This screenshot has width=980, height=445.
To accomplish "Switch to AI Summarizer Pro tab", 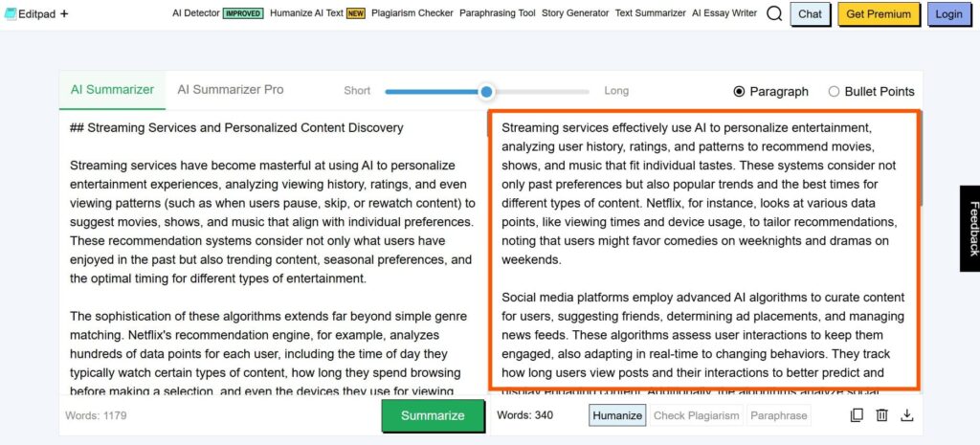I will point(231,90).
